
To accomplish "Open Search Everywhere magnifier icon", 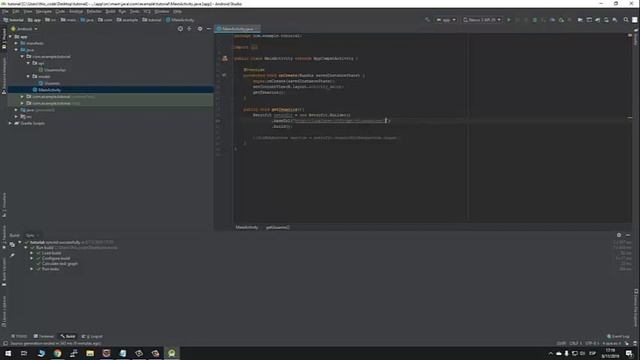I will click(626, 20).
